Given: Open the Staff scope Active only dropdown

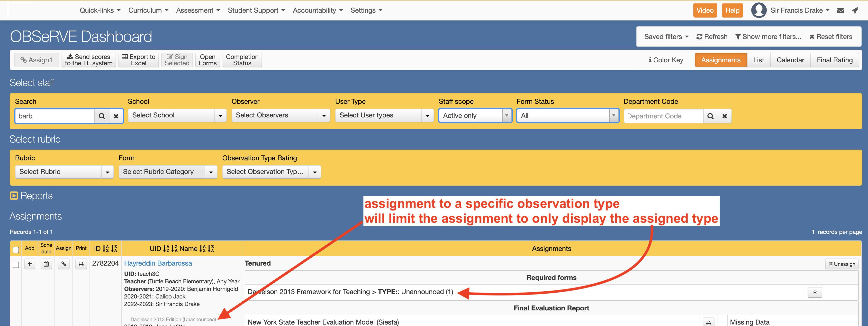Looking at the screenshot, I should (x=475, y=116).
